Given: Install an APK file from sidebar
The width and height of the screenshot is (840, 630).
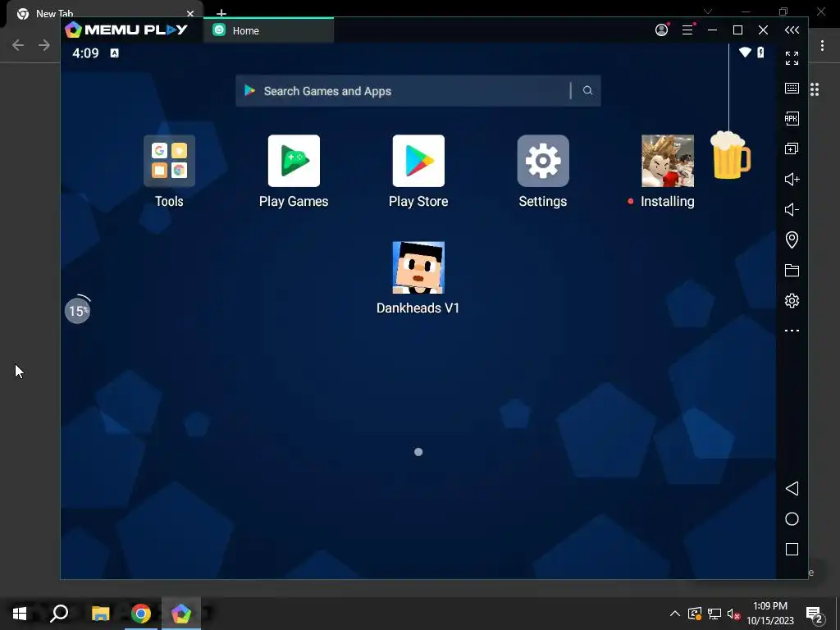Looking at the screenshot, I should pos(792,118).
